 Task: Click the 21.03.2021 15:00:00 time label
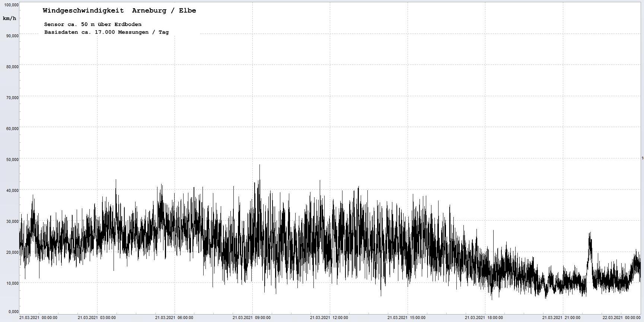(x=406, y=318)
